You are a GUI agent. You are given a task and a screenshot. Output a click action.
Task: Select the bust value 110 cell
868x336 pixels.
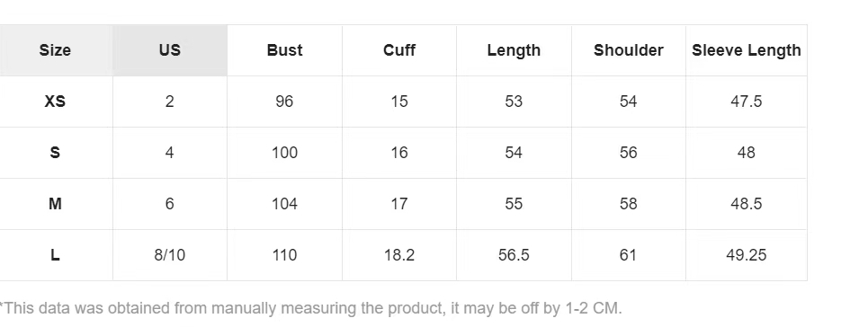coord(284,255)
